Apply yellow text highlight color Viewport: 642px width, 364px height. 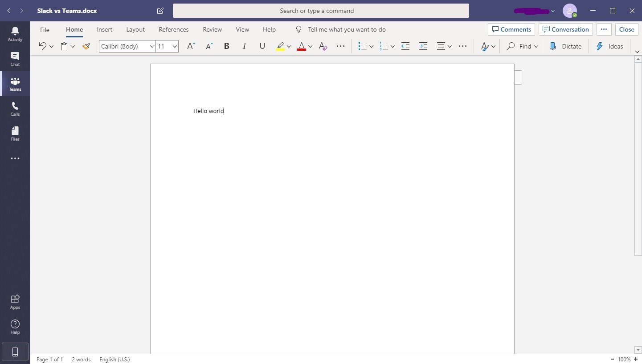coord(280,46)
